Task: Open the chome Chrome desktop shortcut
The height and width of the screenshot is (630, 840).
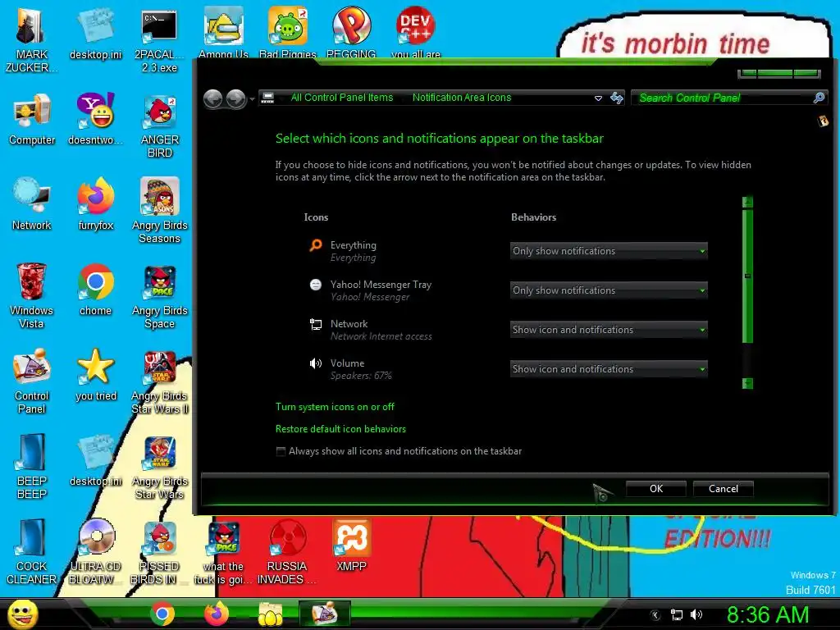Action: pyautogui.click(x=95, y=290)
